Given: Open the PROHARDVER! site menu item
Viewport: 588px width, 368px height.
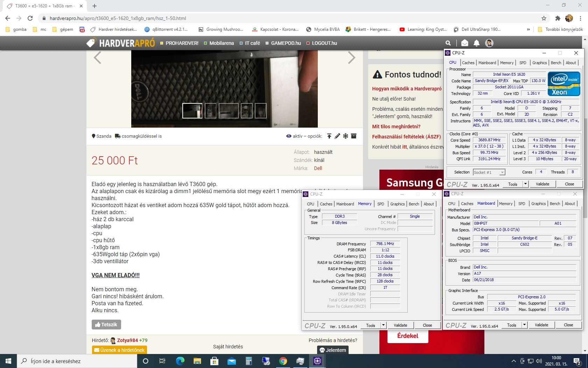Looking at the screenshot, I should click(x=179, y=43).
